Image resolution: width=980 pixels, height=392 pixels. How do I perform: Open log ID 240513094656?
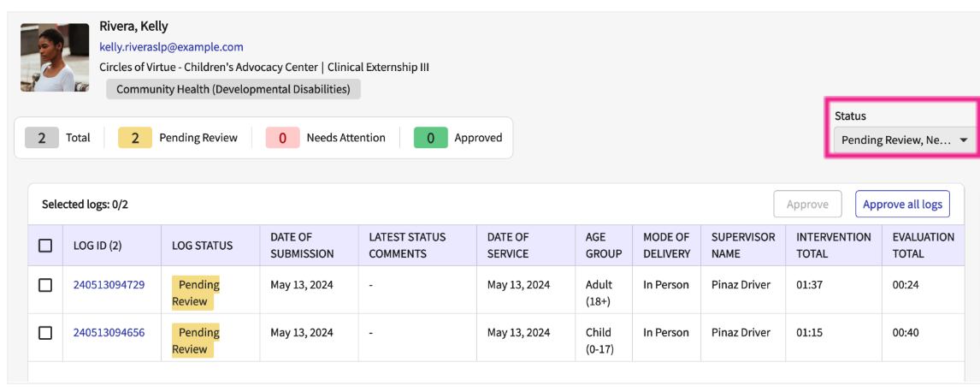[109, 333]
